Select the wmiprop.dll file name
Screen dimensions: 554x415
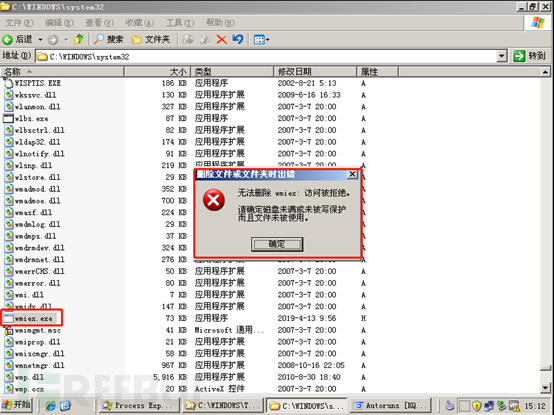click(37, 342)
